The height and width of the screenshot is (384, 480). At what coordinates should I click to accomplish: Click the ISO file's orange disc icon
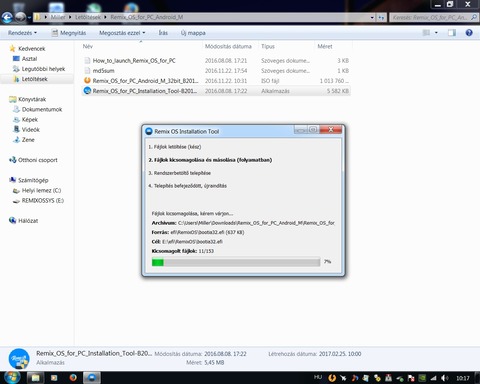[x=87, y=80]
